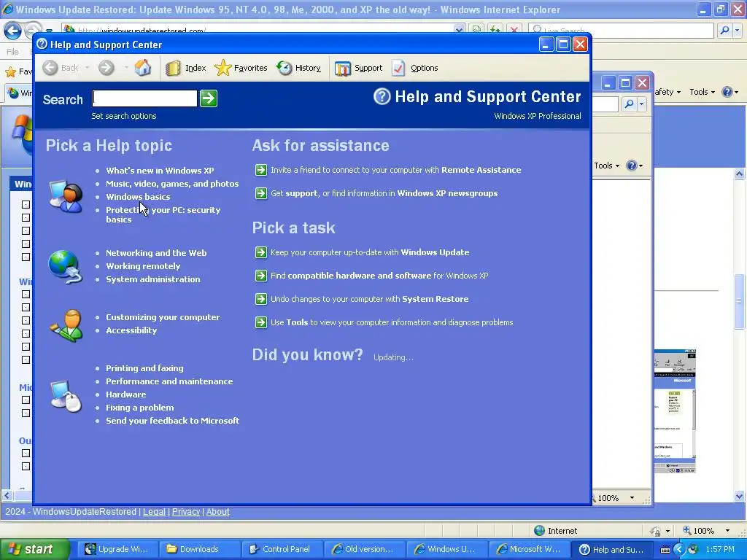
Task: Open Networking and the Web topic
Action: tap(156, 253)
